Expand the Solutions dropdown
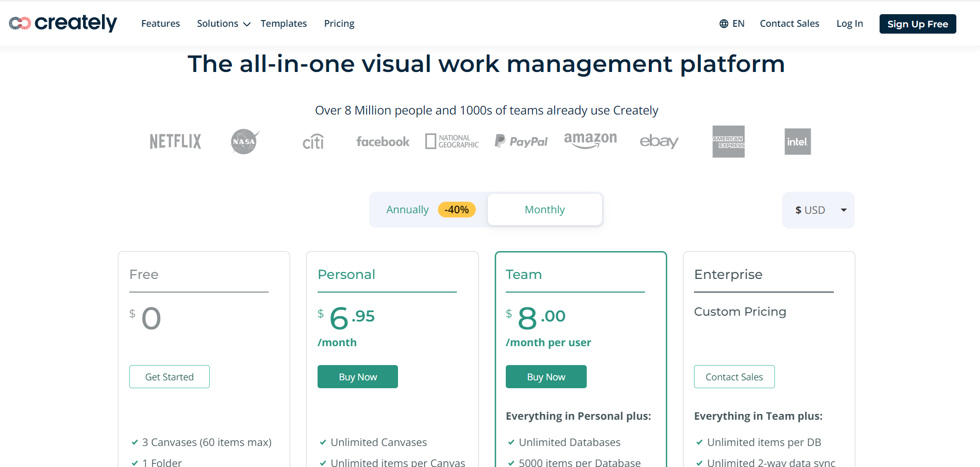Screen dimensions: 980x467 tap(223, 24)
